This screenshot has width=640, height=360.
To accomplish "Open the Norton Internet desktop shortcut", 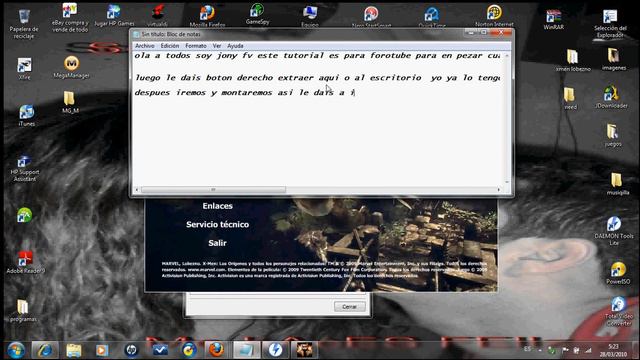I will pyautogui.click(x=494, y=16).
